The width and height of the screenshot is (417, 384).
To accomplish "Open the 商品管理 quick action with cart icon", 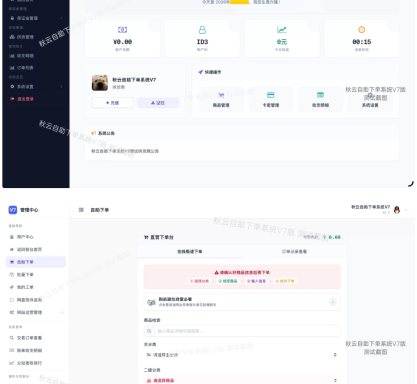I will tap(221, 99).
